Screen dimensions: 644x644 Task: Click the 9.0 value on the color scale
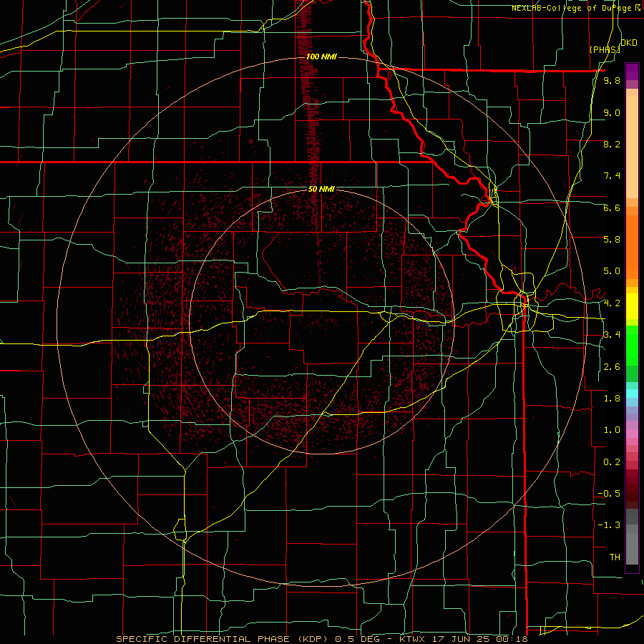click(612, 112)
